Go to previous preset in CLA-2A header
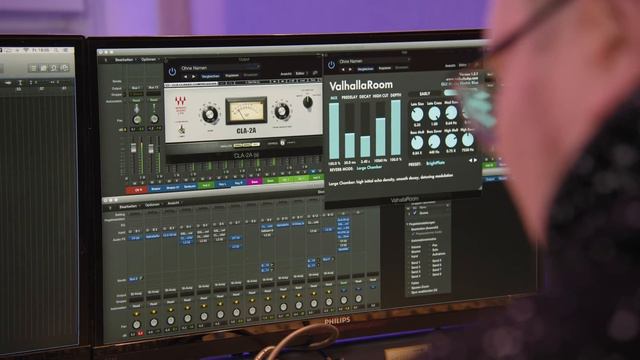The image size is (640, 360). (186, 76)
